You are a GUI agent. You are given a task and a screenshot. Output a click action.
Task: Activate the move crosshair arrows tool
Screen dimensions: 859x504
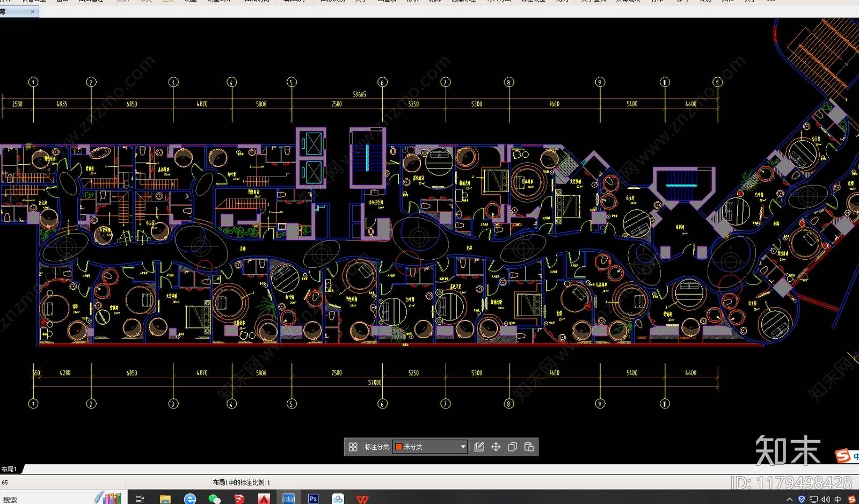click(496, 447)
